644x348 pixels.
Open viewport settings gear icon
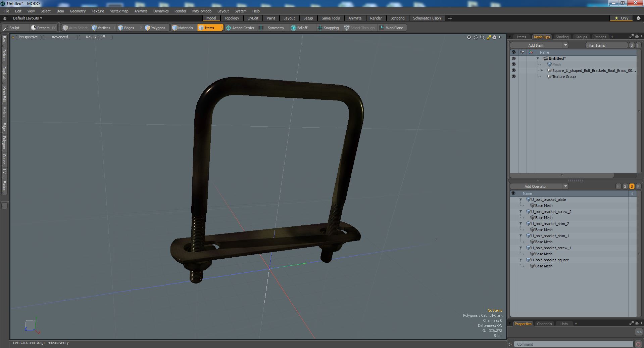(494, 37)
